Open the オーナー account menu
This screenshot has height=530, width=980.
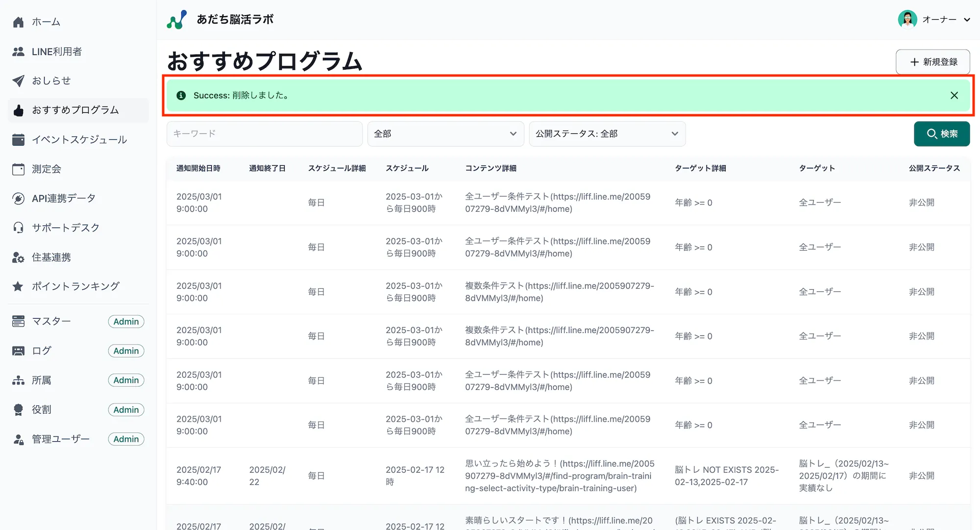point(940,20)
